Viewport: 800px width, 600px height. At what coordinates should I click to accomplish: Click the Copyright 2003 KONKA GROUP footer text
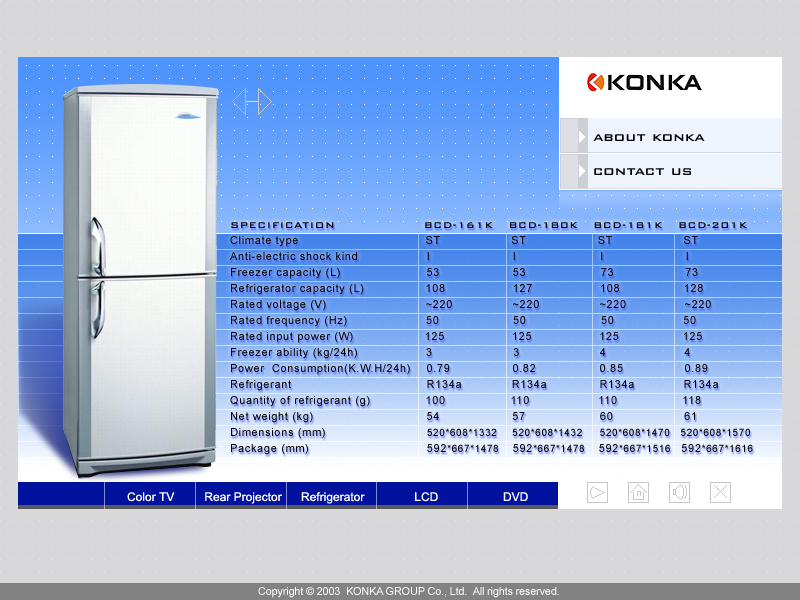tap(408, 591)
